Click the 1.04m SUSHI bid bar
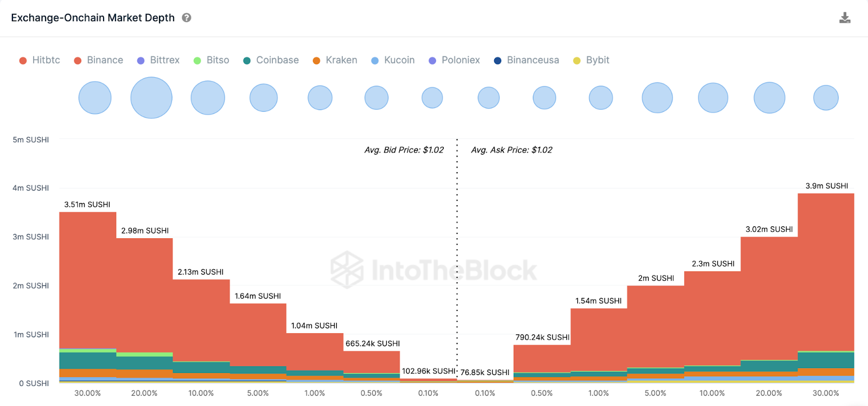 pyautogui.click(x=315, y=352)
